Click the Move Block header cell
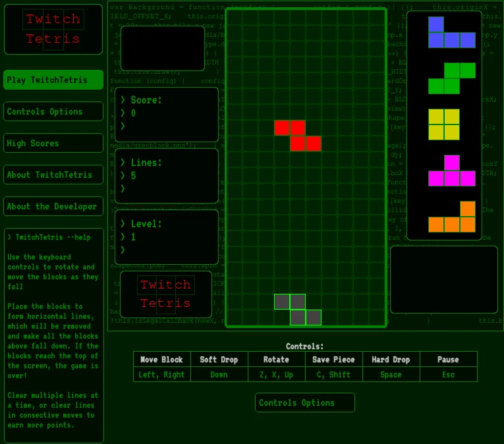 (x=162, y=360)
